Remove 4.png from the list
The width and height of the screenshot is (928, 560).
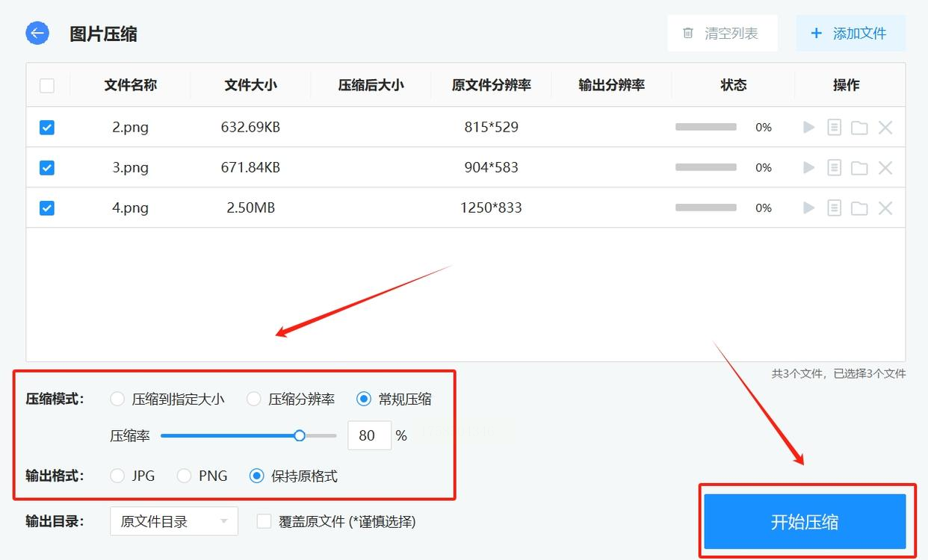885,208
